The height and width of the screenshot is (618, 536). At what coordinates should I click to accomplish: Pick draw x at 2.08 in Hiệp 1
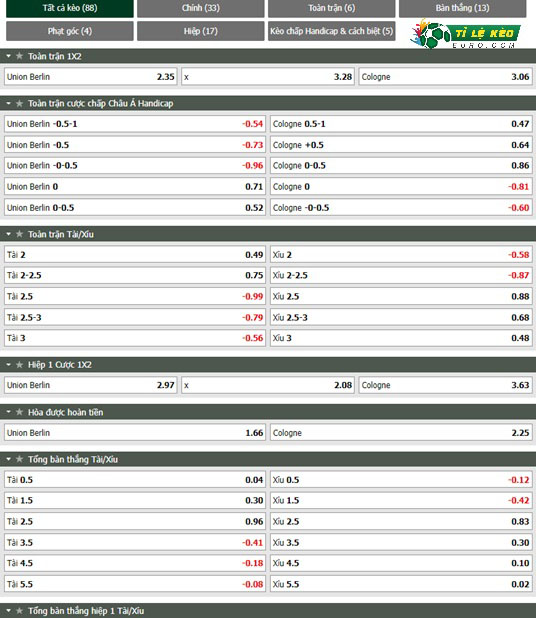(268, 385)
